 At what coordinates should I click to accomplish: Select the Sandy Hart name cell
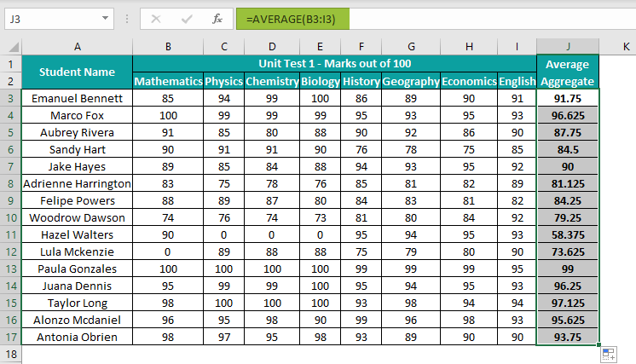coord(77,149)
